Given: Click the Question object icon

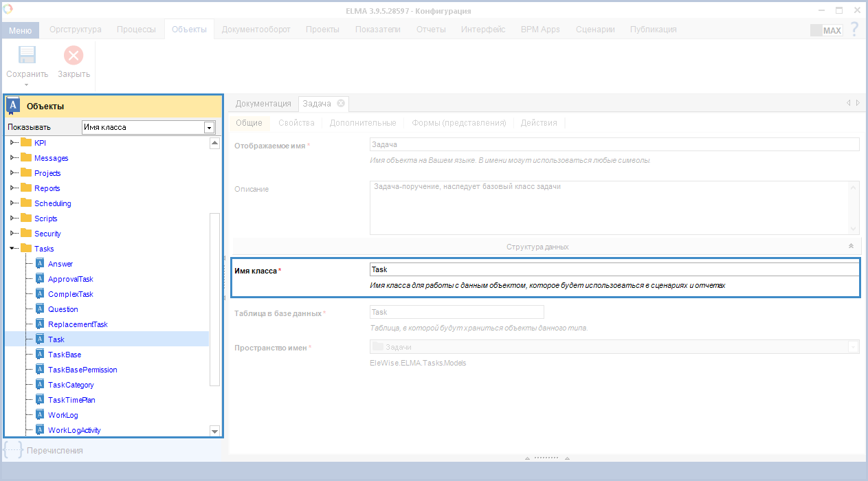Looking at the screenshot, I should point(40,309).
